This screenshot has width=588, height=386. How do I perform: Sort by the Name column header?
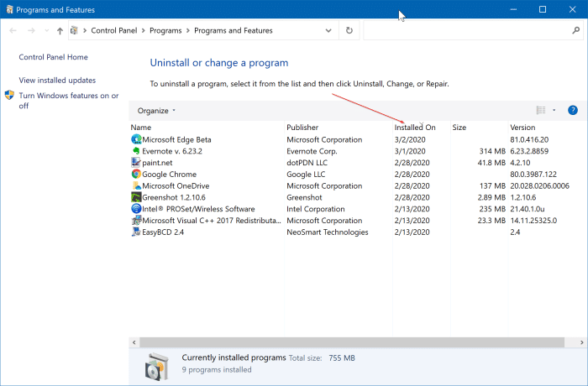[x=141, y=128]
